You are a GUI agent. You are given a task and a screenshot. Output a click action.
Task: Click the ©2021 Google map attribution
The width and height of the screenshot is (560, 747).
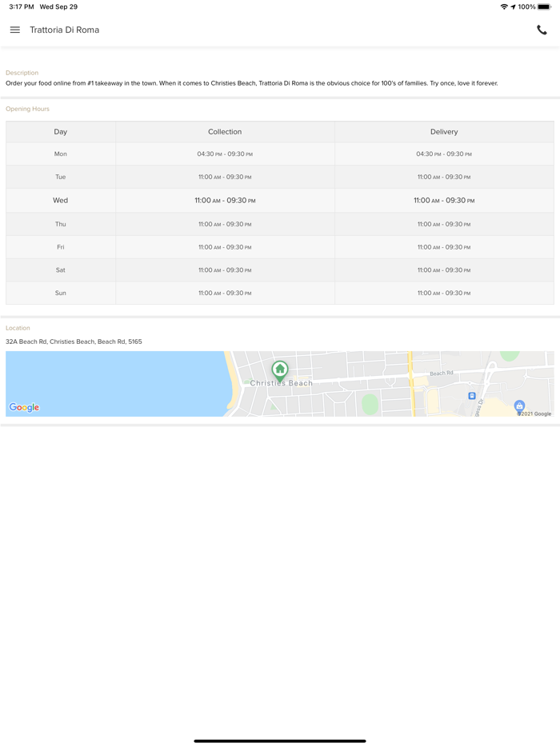click(x=534, y=413)
